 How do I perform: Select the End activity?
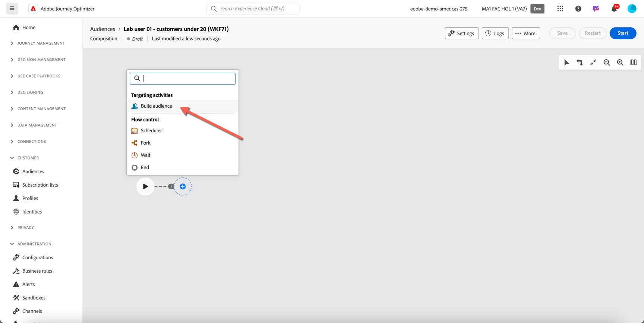(183, 168)
